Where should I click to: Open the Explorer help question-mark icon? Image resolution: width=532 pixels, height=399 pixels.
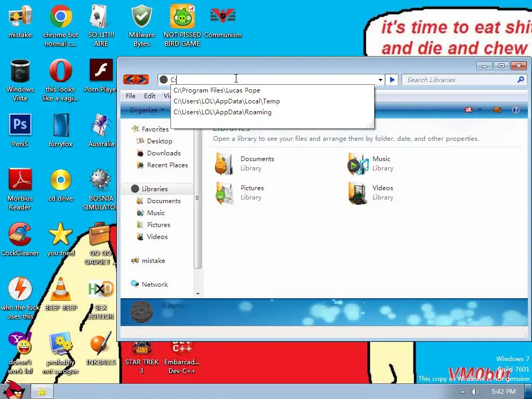[x=516, y=110]
